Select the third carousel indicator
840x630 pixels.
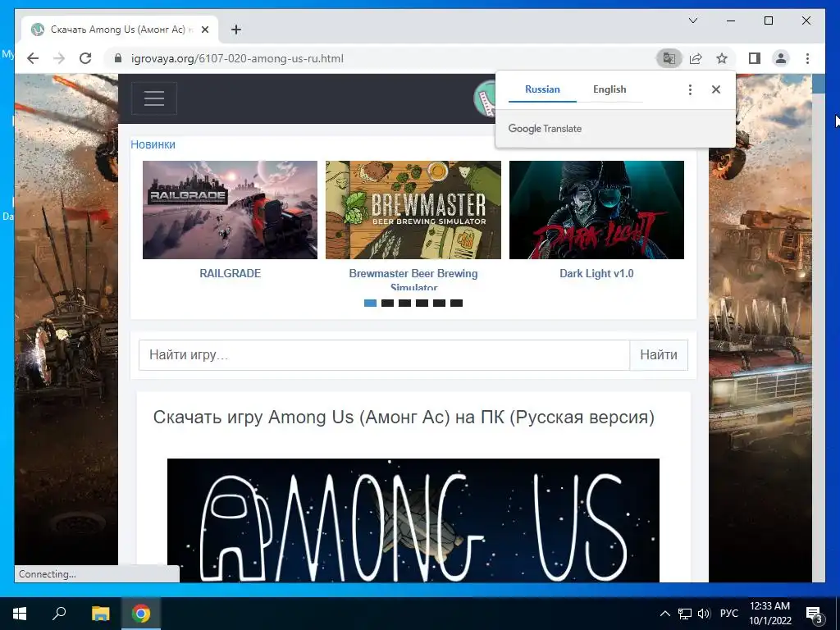[x=404, y=304]
